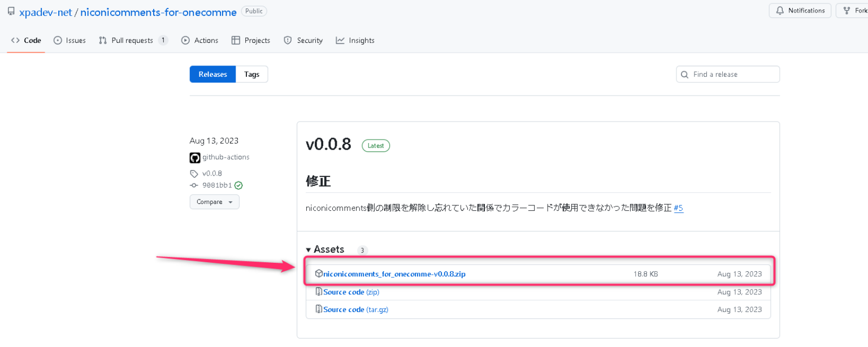Image resolution: width=868 pixels, height=347 pixels.
Task: Open Insights via the graph icon
Action: pyautogui.click(x=340, y=40)
